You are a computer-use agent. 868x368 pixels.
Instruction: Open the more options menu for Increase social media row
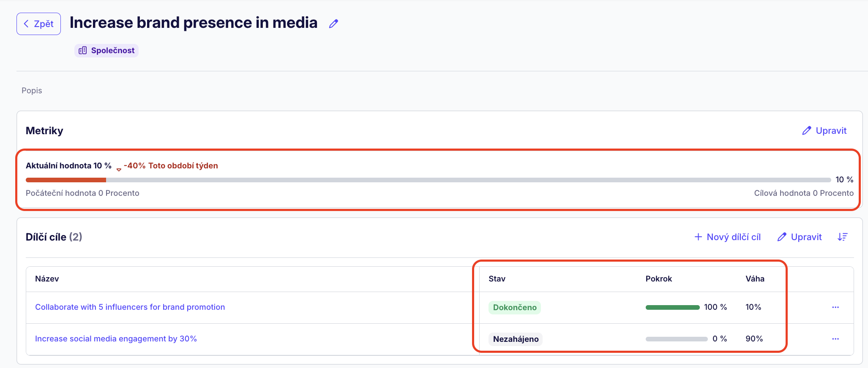point(835,339)
